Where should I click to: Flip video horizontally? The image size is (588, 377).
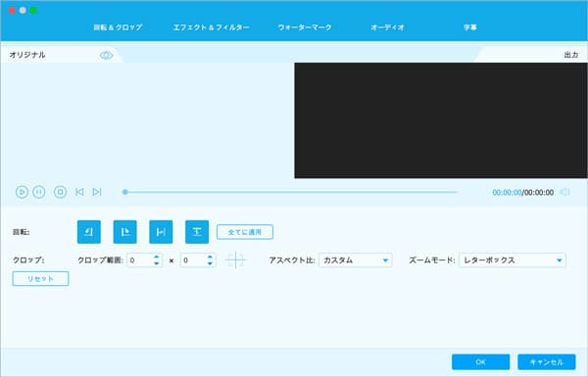tap(161, 232)
